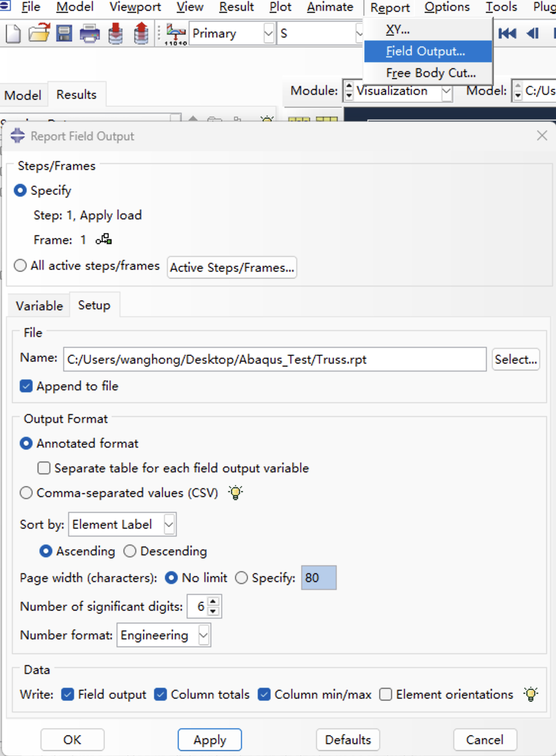
Task: Switch to the Variable tab
Action: (x=39, y=306)
